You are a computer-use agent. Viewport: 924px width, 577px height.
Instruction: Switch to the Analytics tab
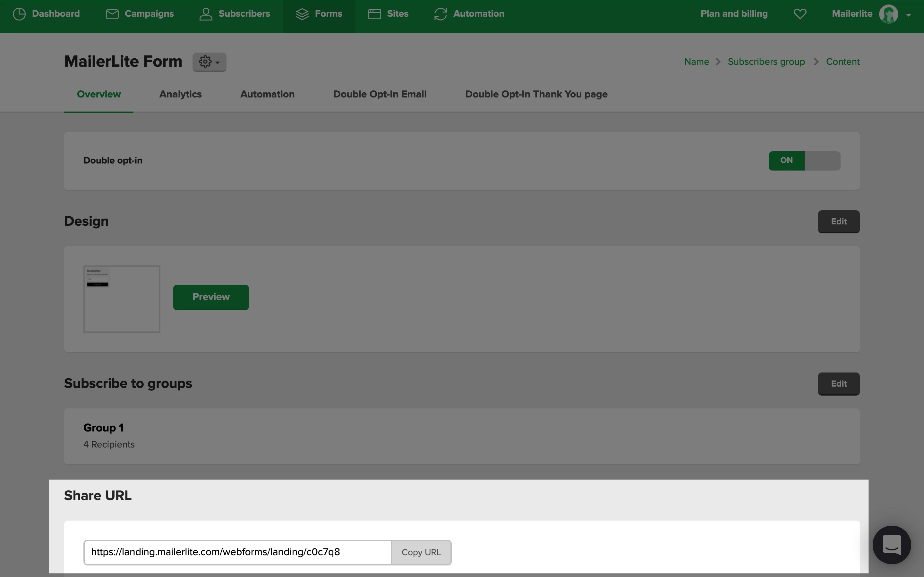[x=180, y=94]
